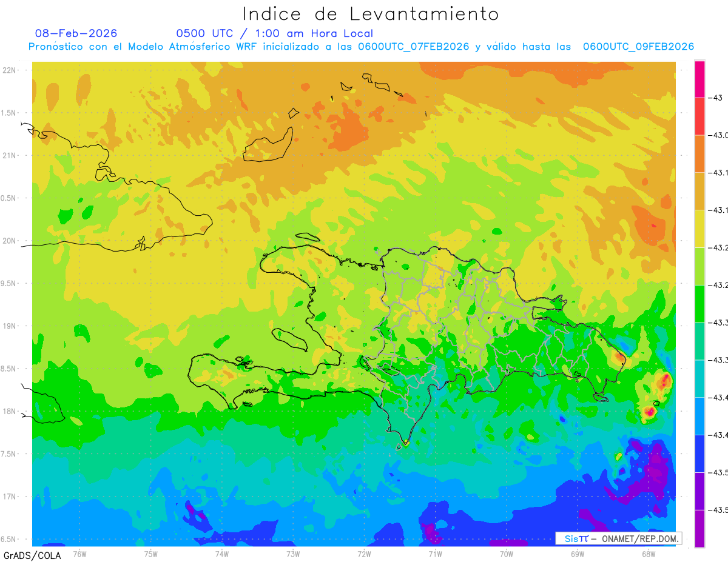
Task: Select the '08-Feb-2026' date text
Action: click(x=76, y=33)
